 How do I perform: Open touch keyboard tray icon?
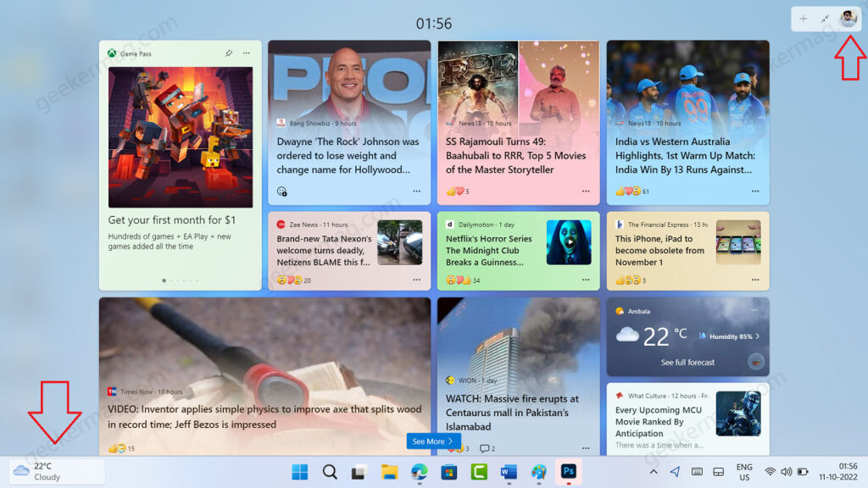(697, 472)
